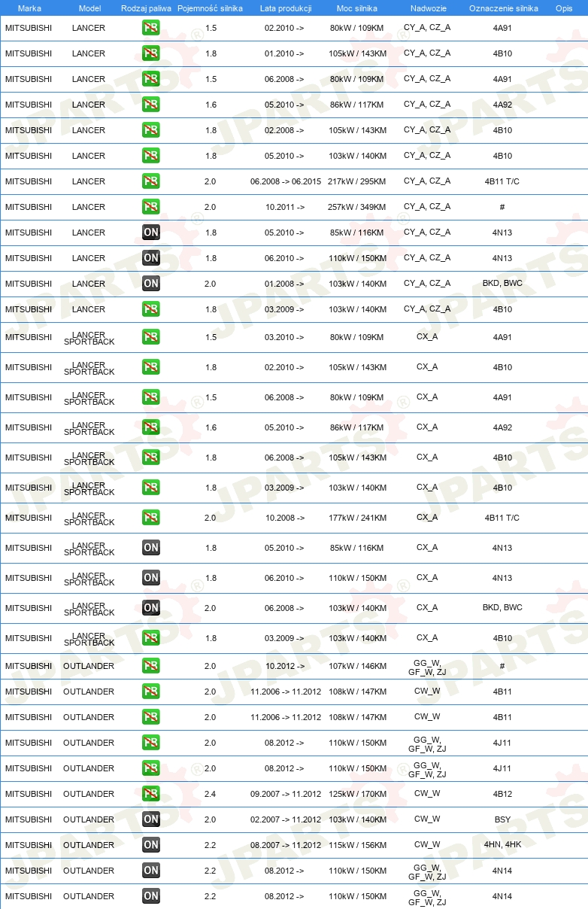Click diesel ON icon in Lancer 06.2010 110kW row

click(150, 258)
